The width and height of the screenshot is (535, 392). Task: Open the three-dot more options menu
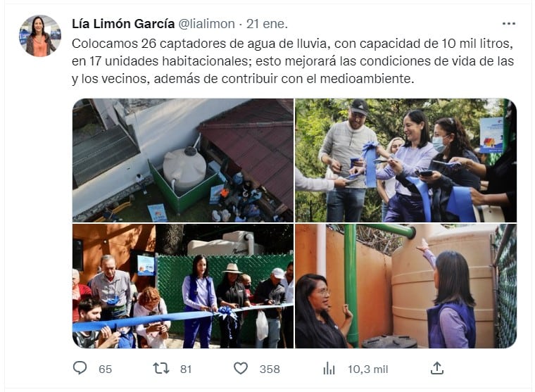[509, 23]
